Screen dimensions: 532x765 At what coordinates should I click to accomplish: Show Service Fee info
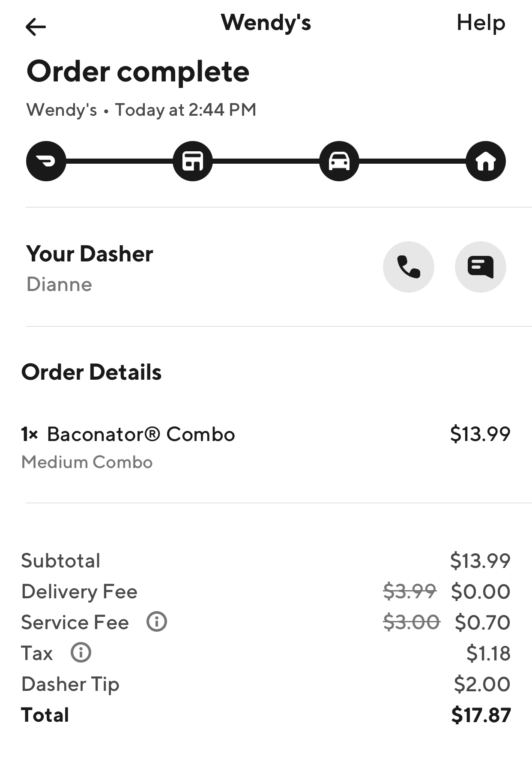click(x=157, y=622)
